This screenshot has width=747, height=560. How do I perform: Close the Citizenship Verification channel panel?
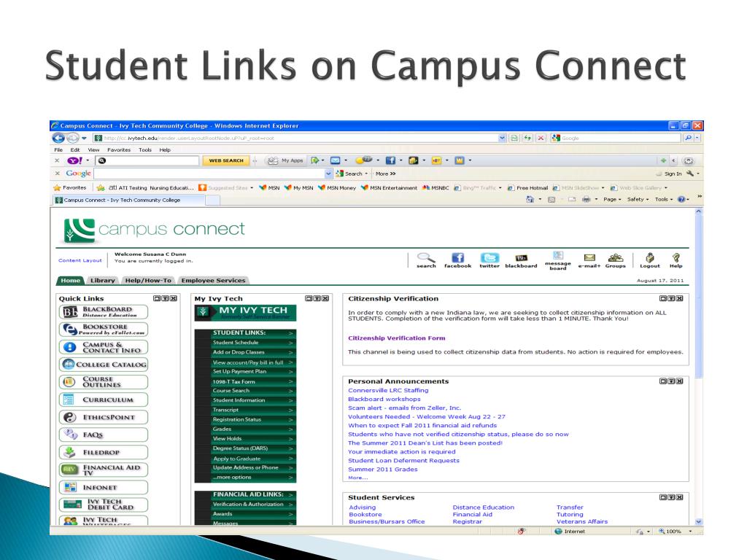point(679,298)
